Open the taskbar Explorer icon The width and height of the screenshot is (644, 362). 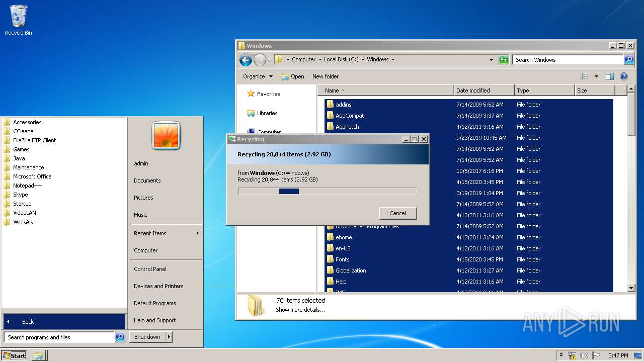tap(39, 355)
